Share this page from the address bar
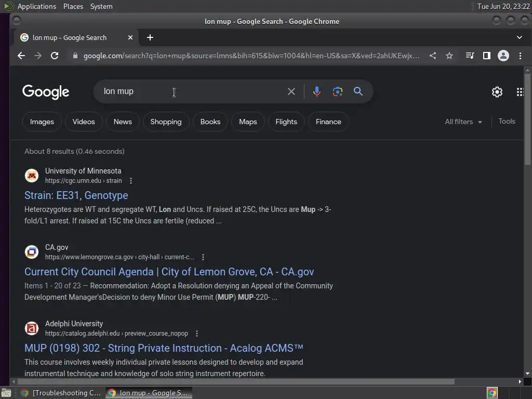Image resolution: width=532 pixels, height=399 pixels. pos(433,56)
